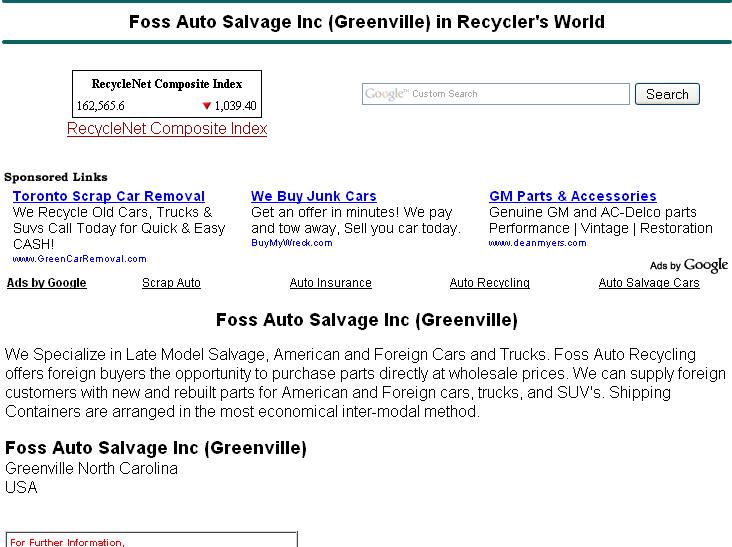Open GM Parts & Accessories ad
The height and width of the screenshot is (547, 732).
573,196
